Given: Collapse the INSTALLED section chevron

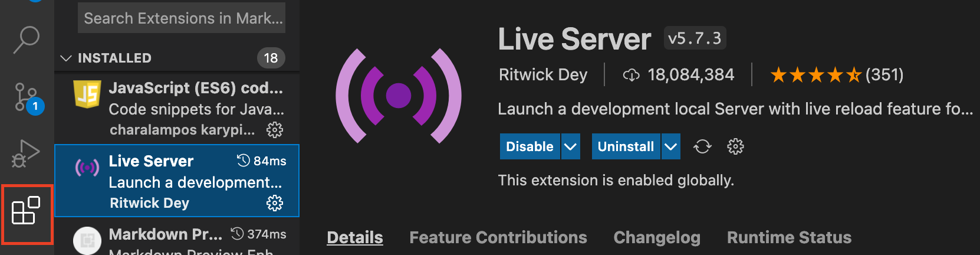Looking at the screenshot, I should [x=66, y=58].
